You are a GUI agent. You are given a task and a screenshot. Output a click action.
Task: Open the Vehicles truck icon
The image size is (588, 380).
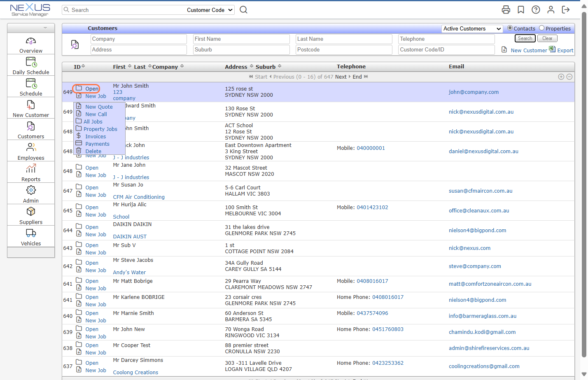[31, 233]
